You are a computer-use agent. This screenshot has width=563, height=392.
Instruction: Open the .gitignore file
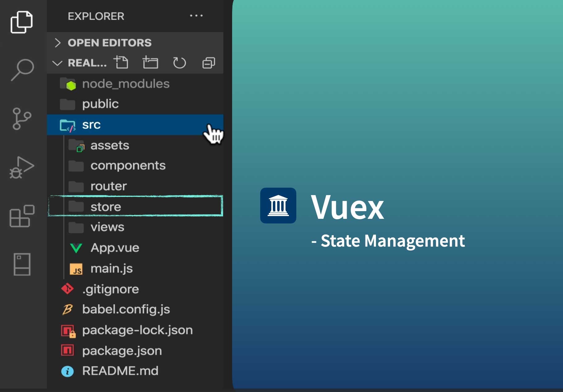click(x=135, y=289)
